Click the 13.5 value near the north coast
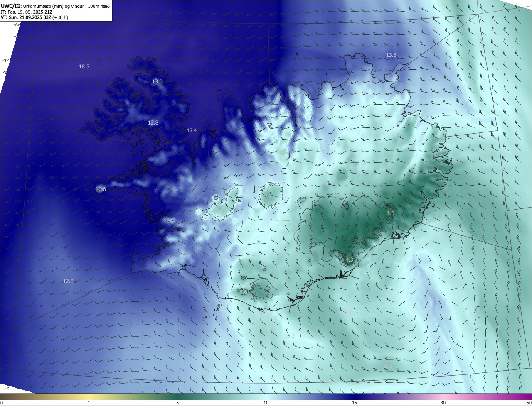 [x=391, y=55]
